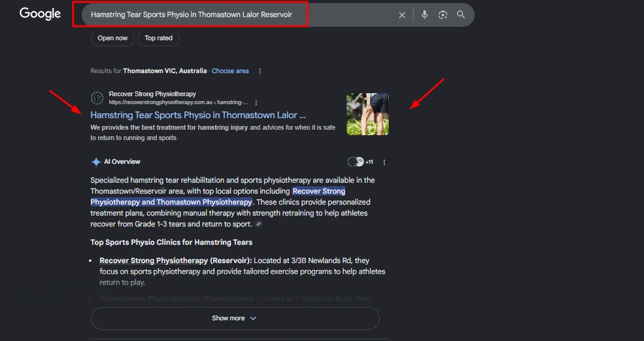The image size is (644, 341).
Task: Open AI Overview three-dot options menu
Action: tap(384, 163)
